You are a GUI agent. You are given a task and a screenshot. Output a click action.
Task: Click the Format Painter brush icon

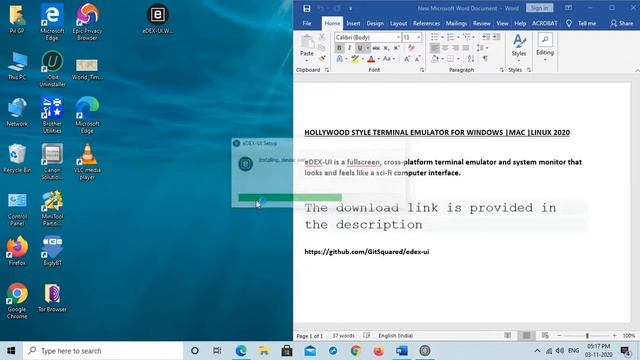click(x=322, y=59)
